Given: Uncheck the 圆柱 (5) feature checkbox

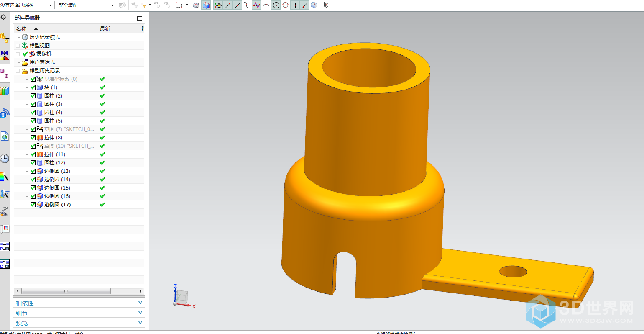Looking at the screenshot, I should 33,121.
